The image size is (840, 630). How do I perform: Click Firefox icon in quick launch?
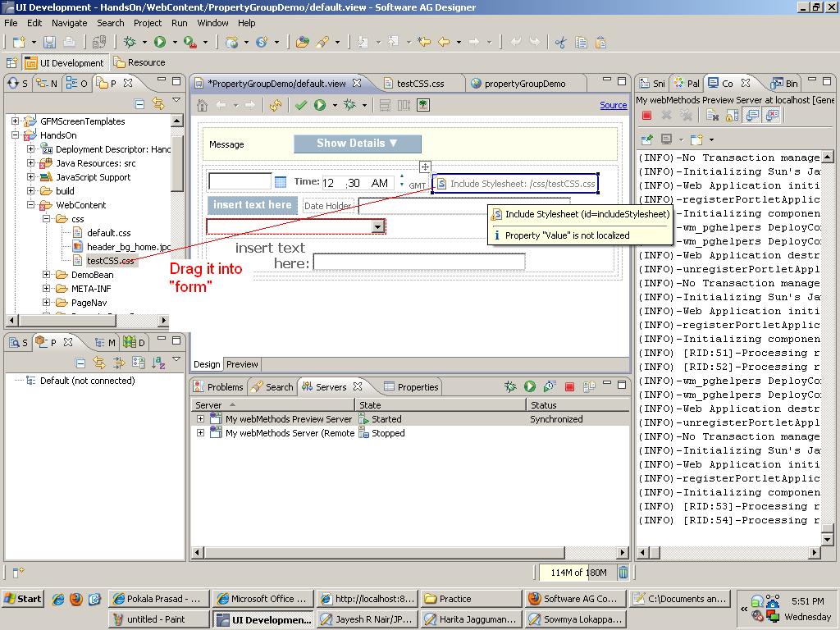tap(76, 599)
